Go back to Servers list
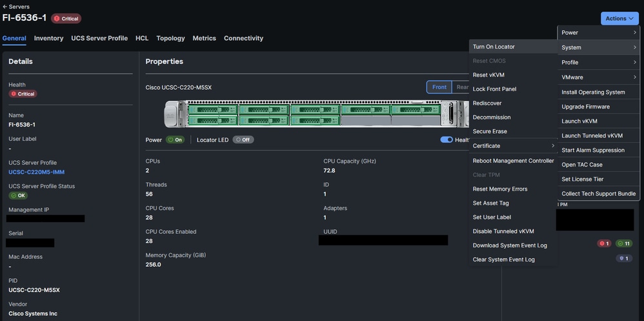This screenshot has height=321, width=644. [16, 6]
